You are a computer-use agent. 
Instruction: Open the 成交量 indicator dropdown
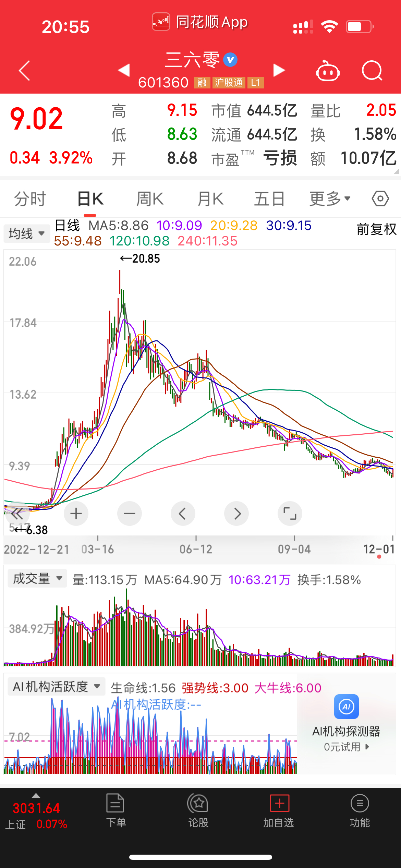point(37,579)
